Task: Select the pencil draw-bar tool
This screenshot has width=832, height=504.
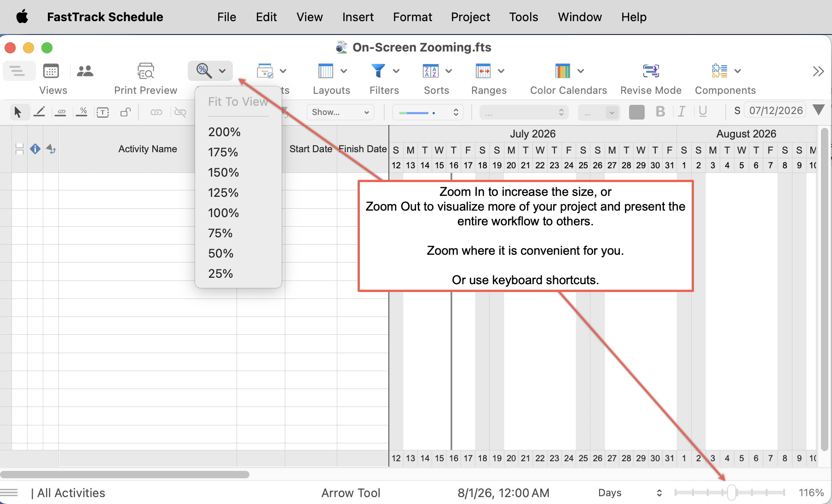Action: (x=40, y=112)
